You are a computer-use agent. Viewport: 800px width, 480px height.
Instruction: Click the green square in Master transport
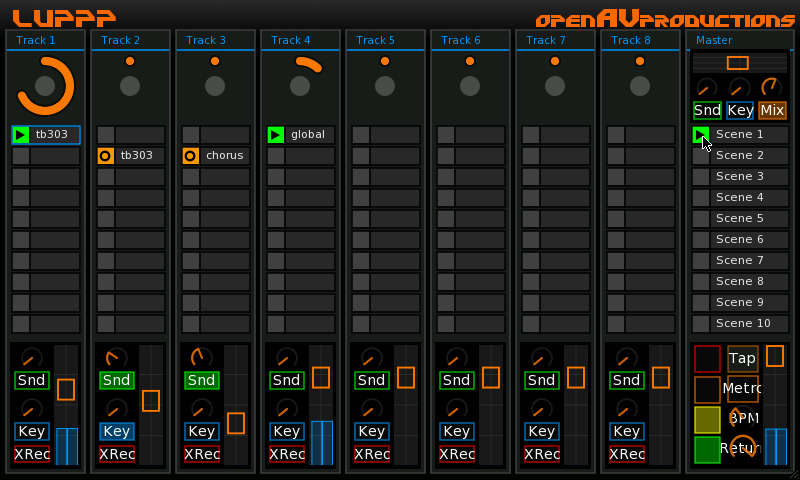tap(707, 450)
